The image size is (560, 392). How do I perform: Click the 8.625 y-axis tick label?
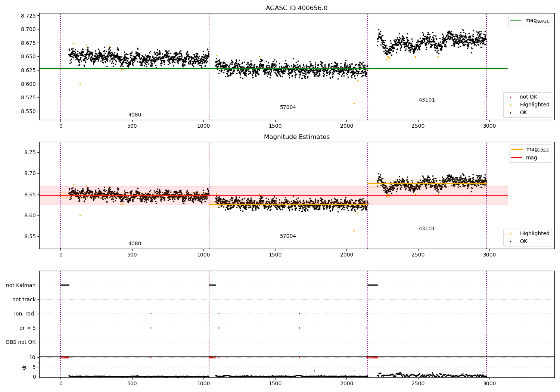point(28,70)
